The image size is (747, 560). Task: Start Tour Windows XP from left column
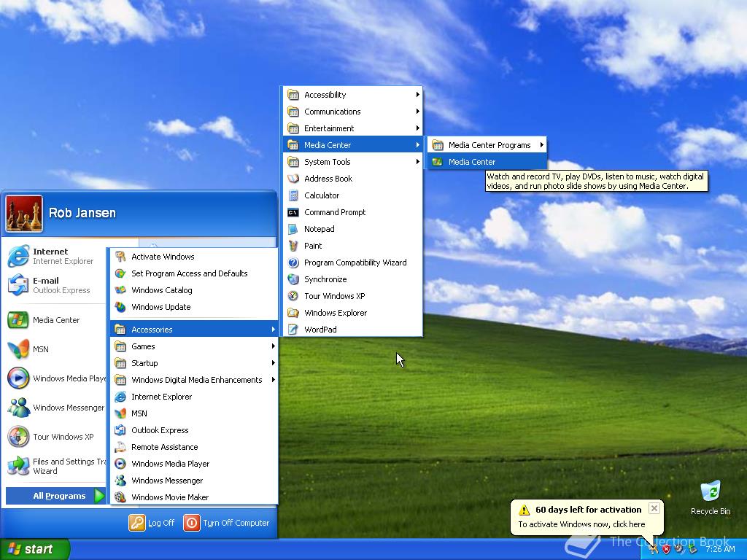56,437
